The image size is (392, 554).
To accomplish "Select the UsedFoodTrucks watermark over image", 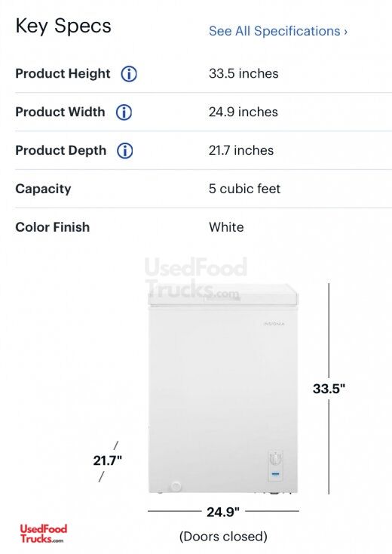I will [x=196, y=279].
